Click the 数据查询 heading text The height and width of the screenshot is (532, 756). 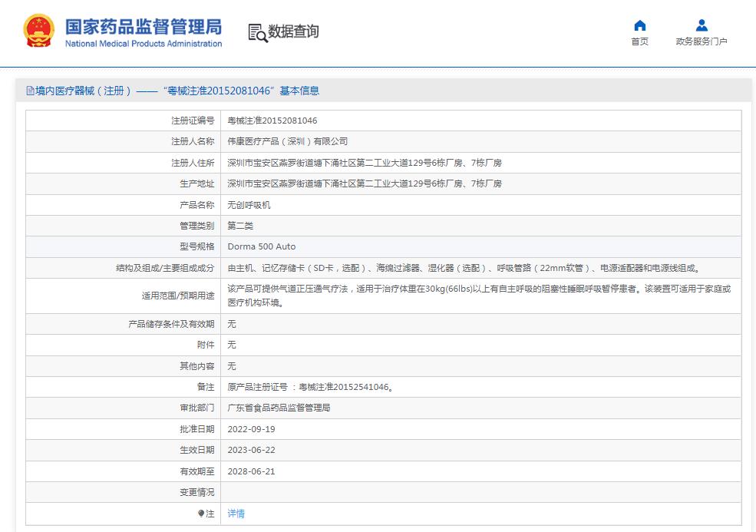click(x=293, y=31)
